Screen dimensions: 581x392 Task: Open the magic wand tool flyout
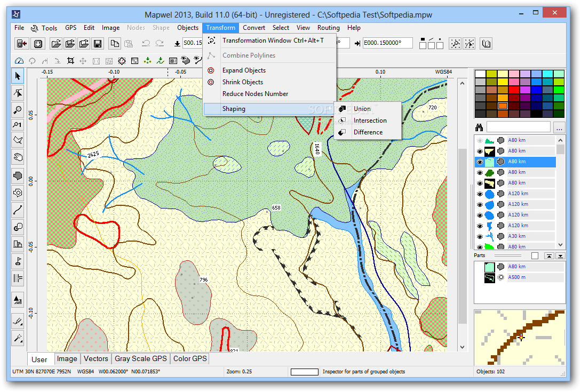point(18,338)
